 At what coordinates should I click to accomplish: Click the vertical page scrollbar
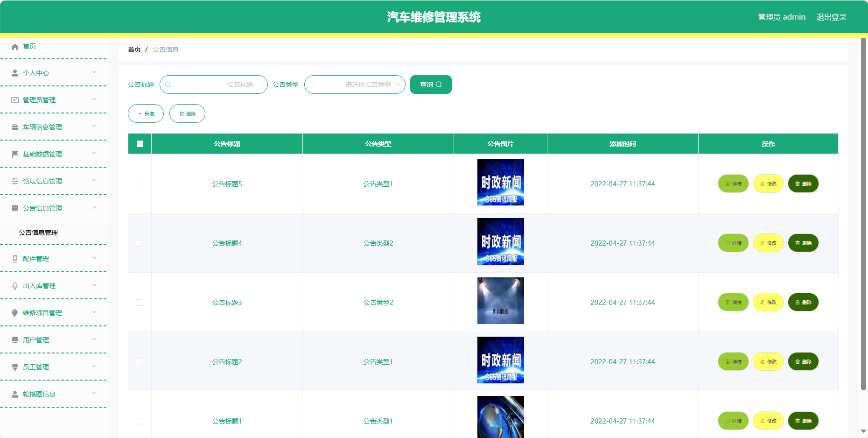click(863, 214)
